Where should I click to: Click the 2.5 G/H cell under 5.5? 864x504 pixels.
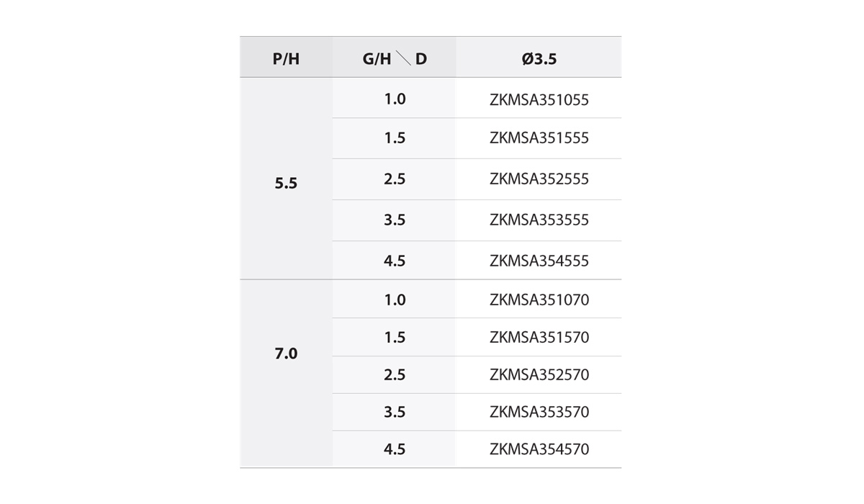tap(394, 179)
